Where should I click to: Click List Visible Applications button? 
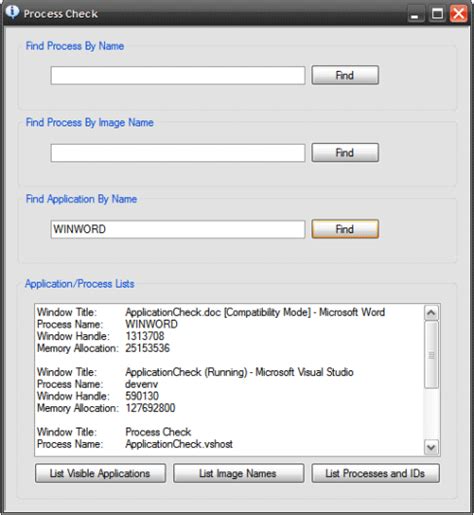(x=100, y=473)
